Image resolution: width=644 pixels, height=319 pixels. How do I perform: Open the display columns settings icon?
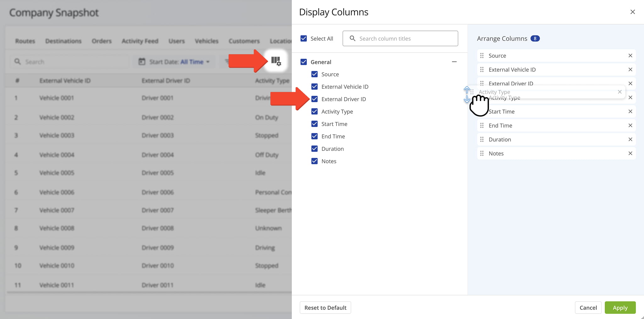pyautogui.click(x=276, y=61)
